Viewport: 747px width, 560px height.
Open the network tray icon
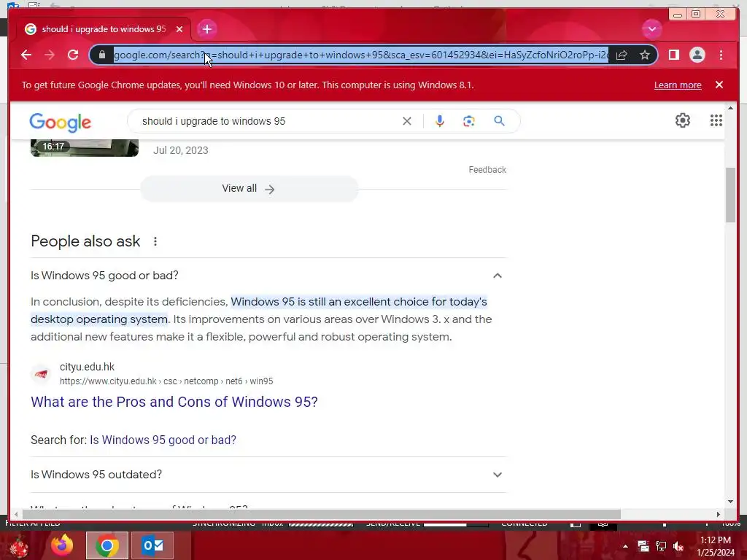(x=661, y=546)
